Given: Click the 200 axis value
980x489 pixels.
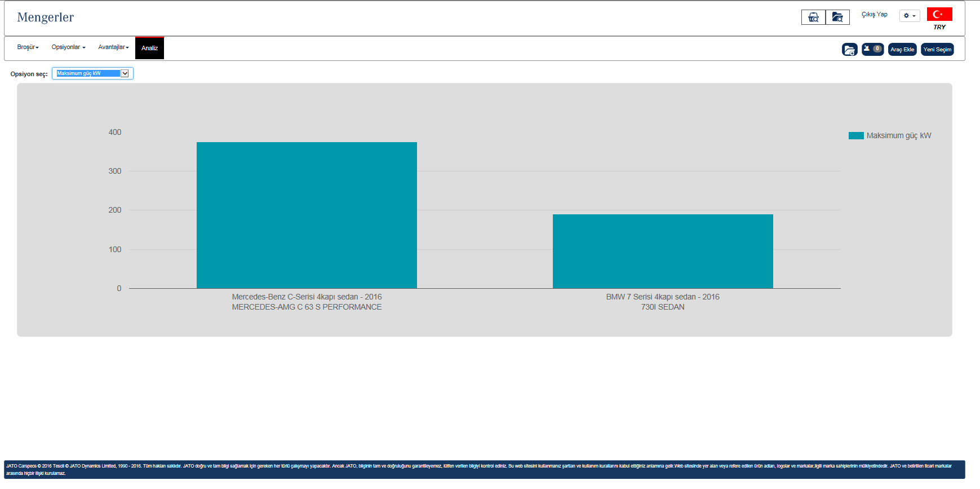Looking at the screenshot, I should tap(115, 210).
